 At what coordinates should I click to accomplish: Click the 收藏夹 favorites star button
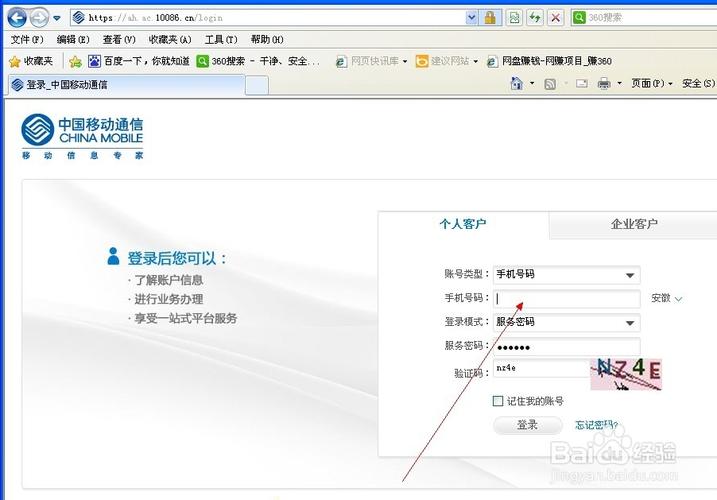[x=31, y=61]
